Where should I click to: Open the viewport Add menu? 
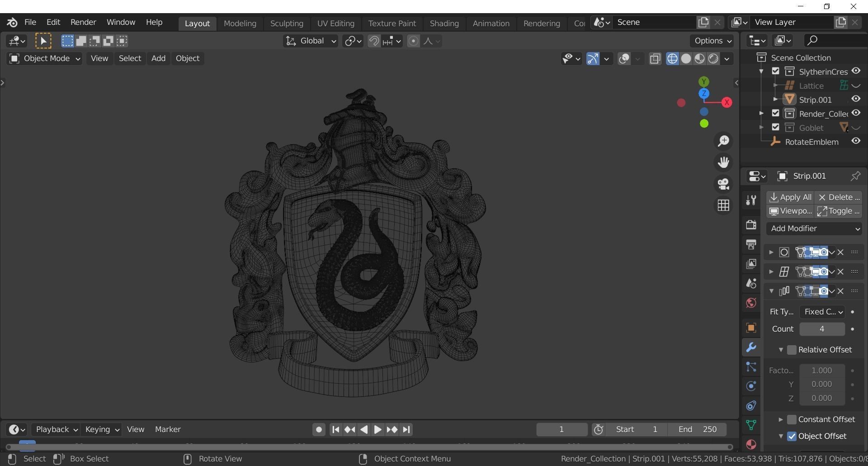pyautogui.click(x=158, y=59)
